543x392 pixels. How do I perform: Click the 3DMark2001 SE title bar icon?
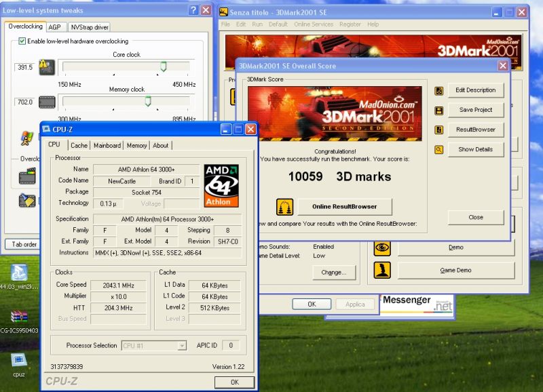coord(224,12)
